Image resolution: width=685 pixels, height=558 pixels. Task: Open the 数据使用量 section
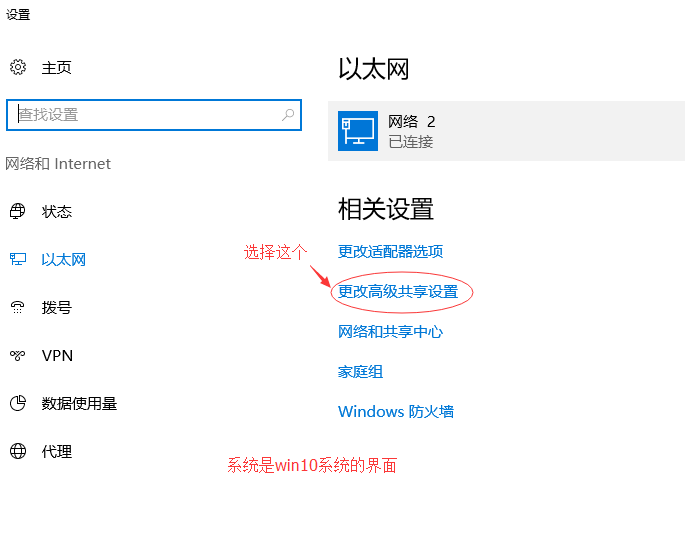pyautogui.click(x=80, y=403)
